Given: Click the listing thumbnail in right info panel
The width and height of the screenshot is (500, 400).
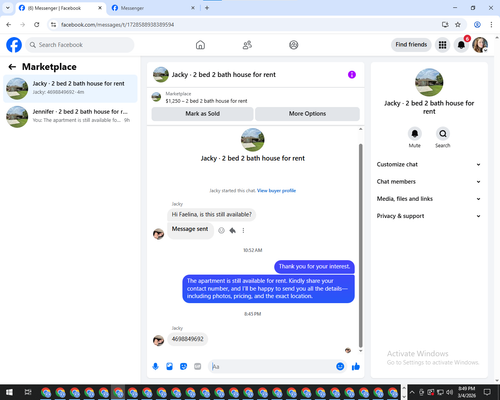Looking at the screenshot, I should 429,82.
